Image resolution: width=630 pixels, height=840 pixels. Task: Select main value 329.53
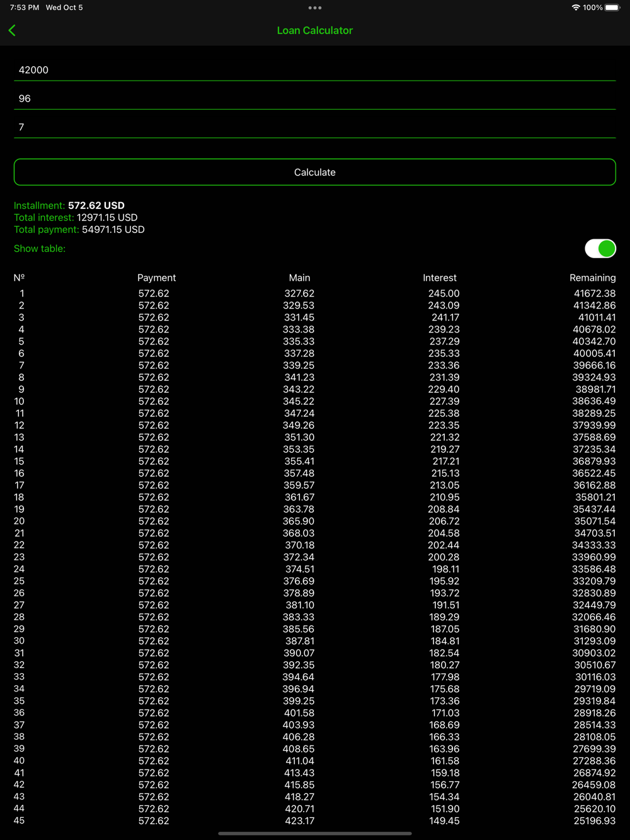(x=299, y=305)
